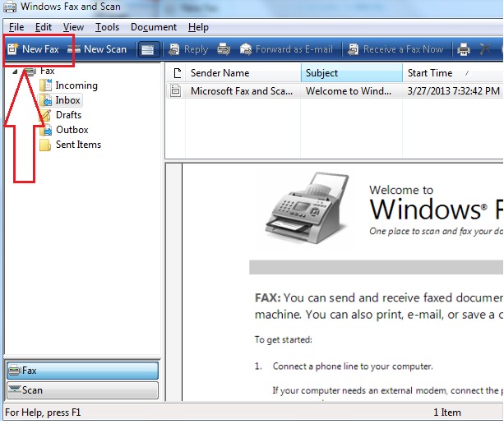Click the Print icon in toolbar
The height and width of the screenshot is (424, 504).
[x=464, y=49]
